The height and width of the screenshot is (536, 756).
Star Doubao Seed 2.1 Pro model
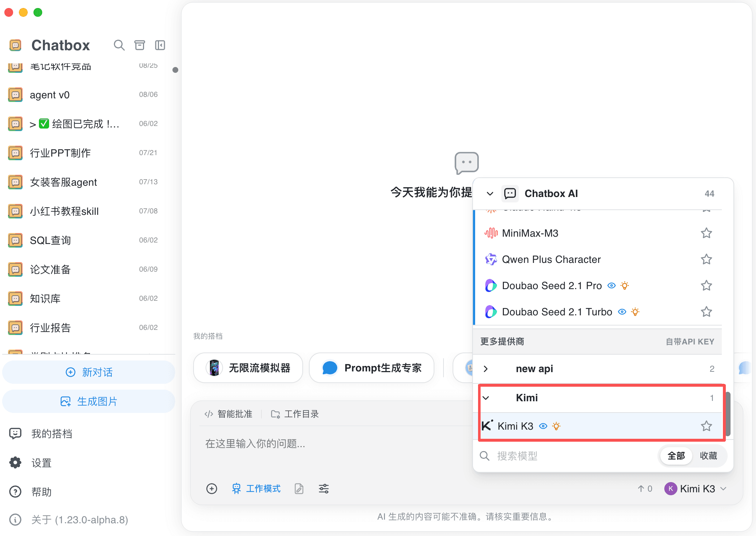click(706, 285)
